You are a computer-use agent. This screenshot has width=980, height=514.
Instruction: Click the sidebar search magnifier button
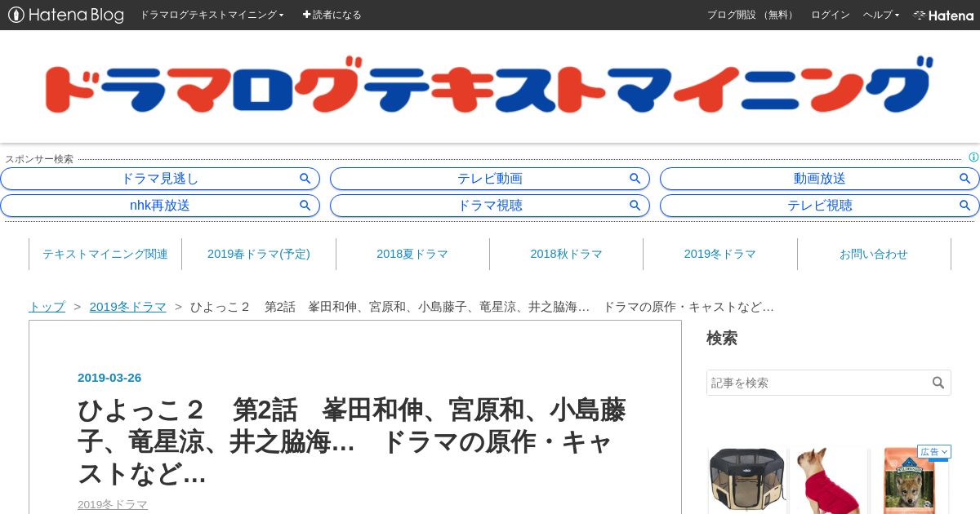938,383
